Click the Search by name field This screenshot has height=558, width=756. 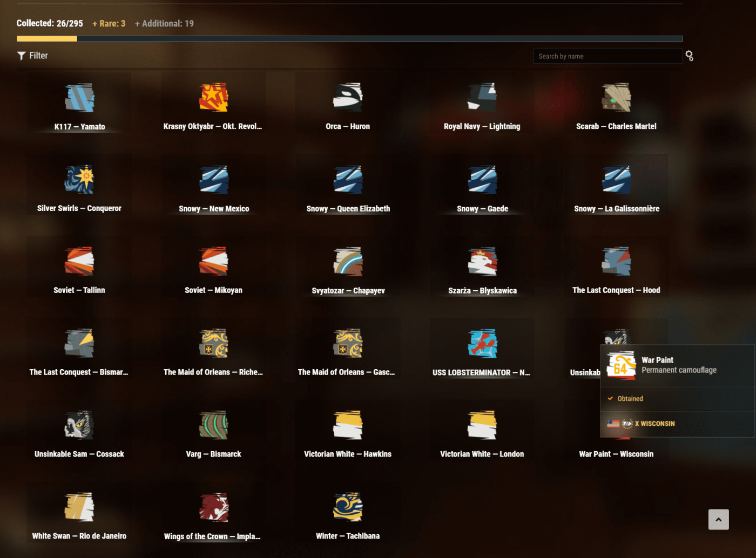(607, 56)
